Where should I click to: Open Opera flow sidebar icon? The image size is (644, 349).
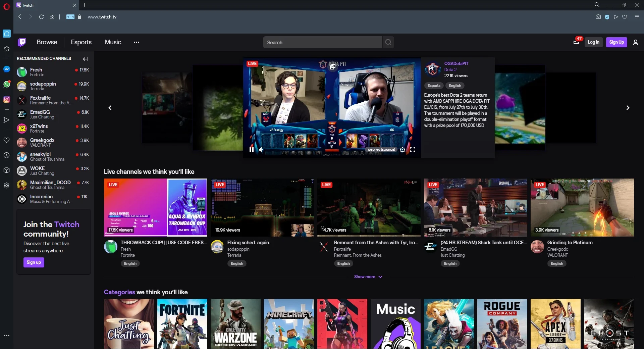6,120
